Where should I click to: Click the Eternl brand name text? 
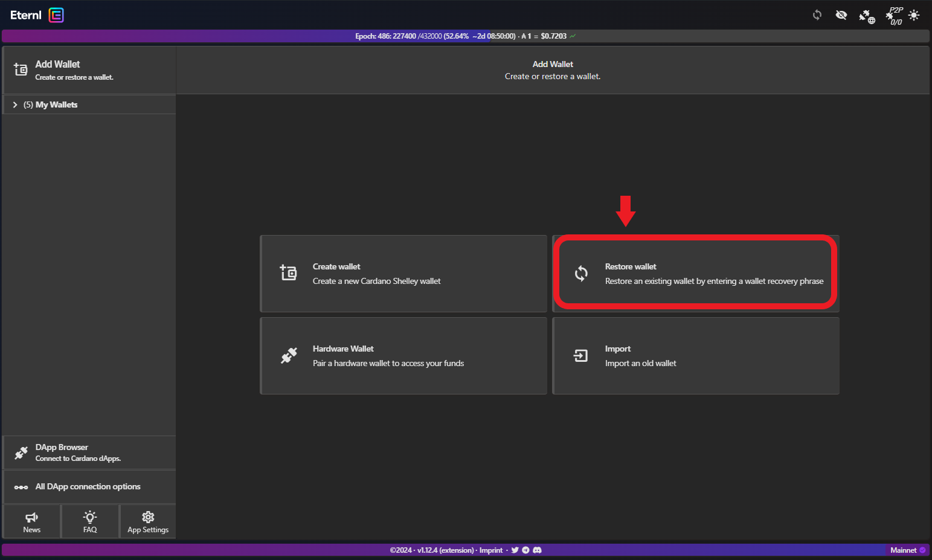click(26, 15)
